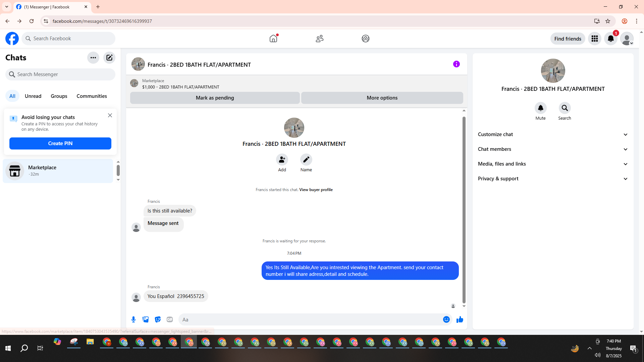Switch to the Unread filter
Viewport: 644px width, 362px height.
[33, 96]
